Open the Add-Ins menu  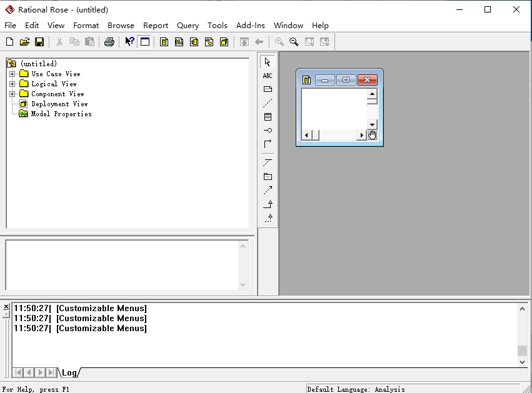(x=251, y=26)
